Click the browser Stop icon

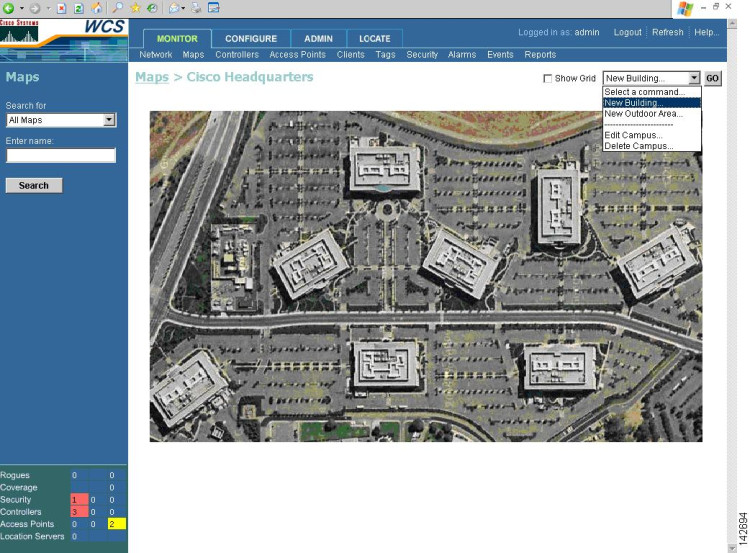(61, 8)
